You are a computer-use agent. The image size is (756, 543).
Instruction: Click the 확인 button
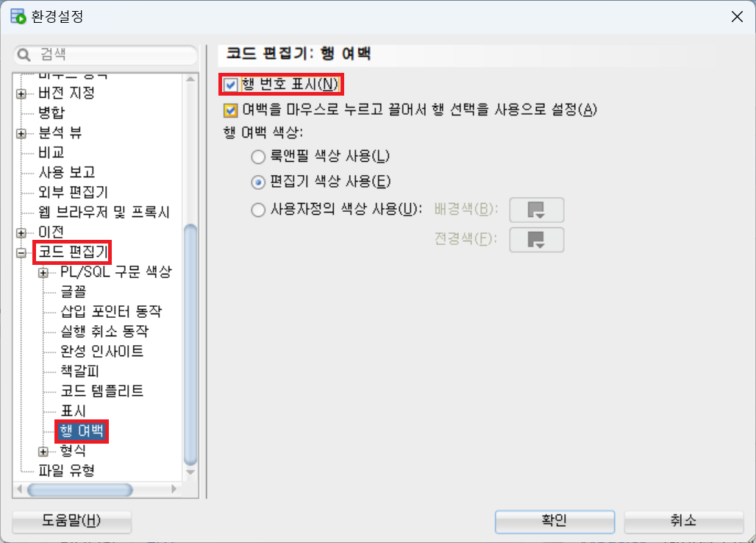pyautogui.click(x=554, y=522)
